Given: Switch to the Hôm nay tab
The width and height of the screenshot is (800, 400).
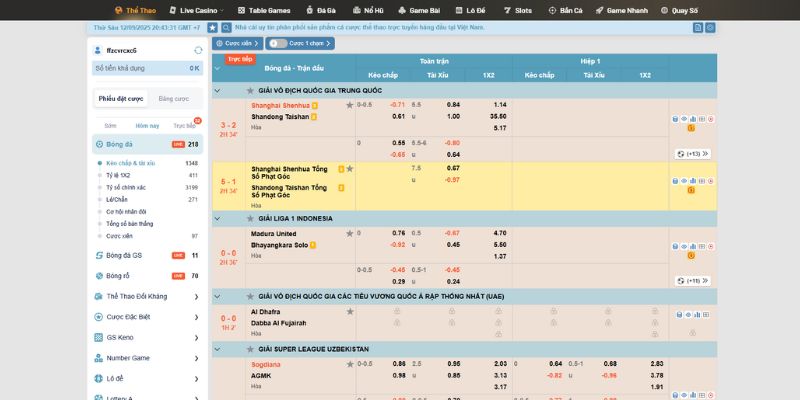Looking at the screenshot, I should coord(147,126).
